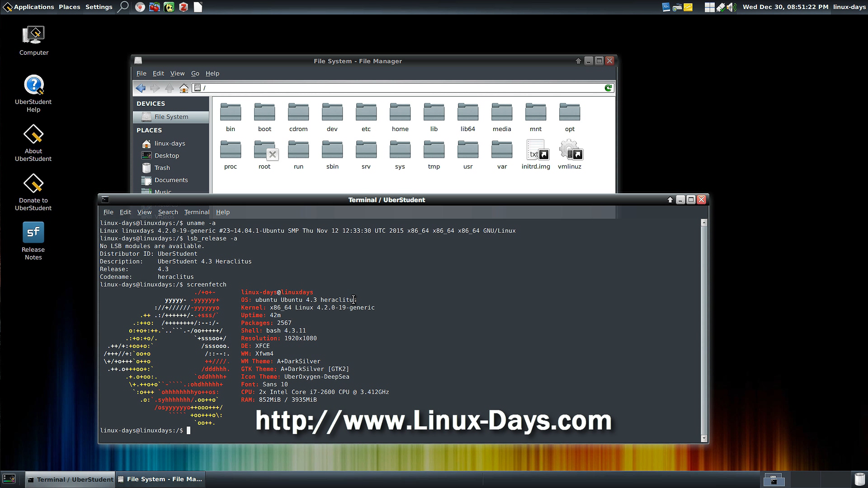Open the About UberStudent desktop icon

33,143
